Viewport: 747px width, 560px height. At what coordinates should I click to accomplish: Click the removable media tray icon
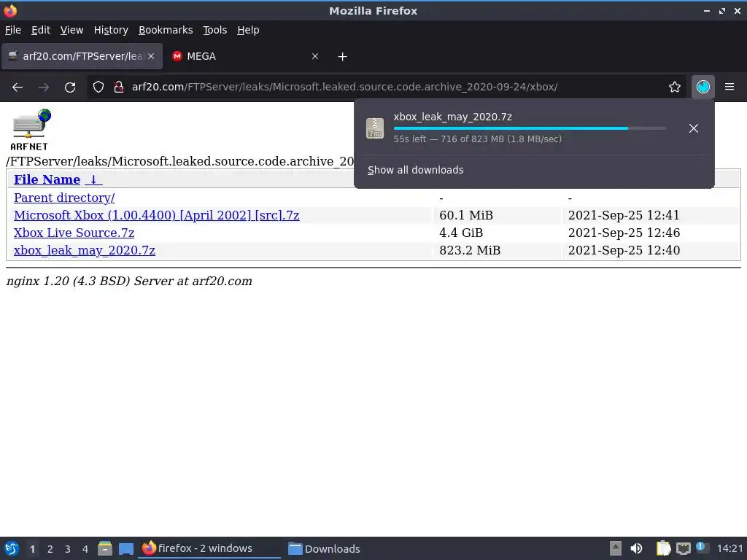616,548
